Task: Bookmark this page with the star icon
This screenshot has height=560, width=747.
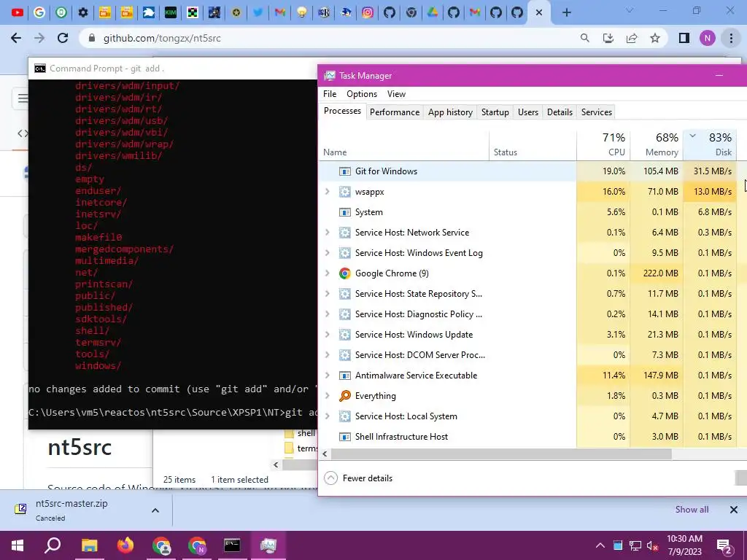Action: (655, 38)
